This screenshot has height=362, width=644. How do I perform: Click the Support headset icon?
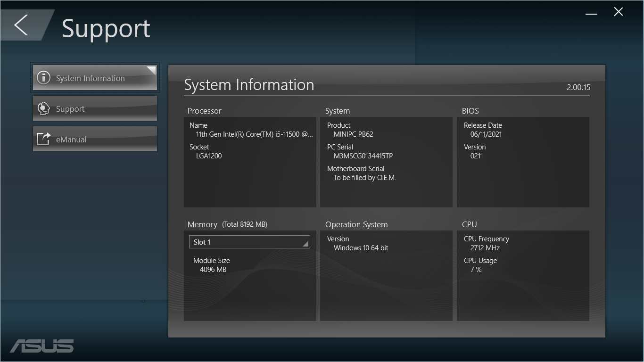[43, 108]
